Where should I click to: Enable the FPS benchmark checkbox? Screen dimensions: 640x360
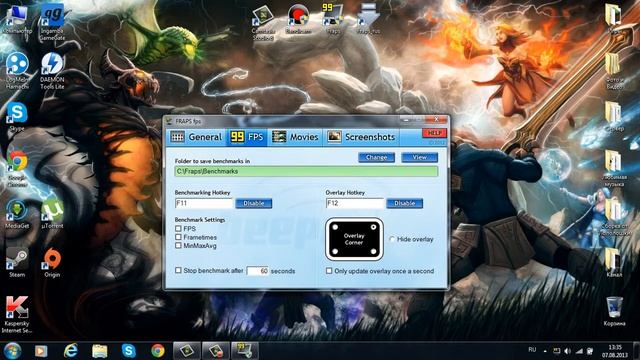coord(178,229)
